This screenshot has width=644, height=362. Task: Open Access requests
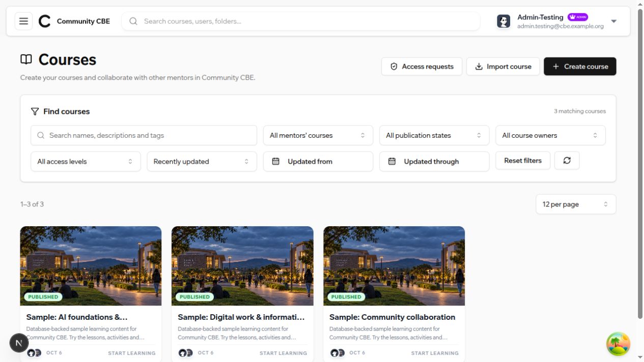[x=422, y=67]
